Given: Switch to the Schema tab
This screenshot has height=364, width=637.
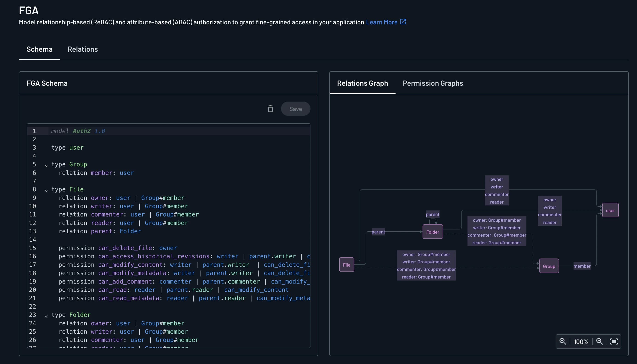Looking at the screenshot, I should pos(40,49).
